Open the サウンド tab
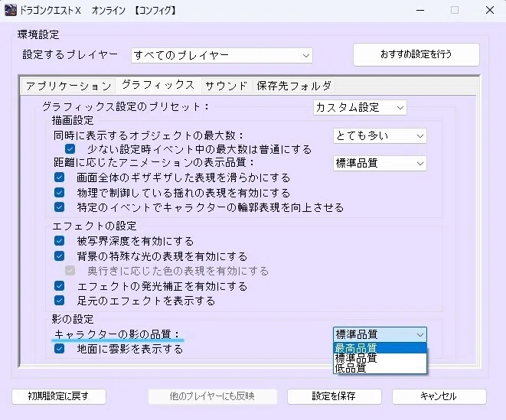 [226, 86]
